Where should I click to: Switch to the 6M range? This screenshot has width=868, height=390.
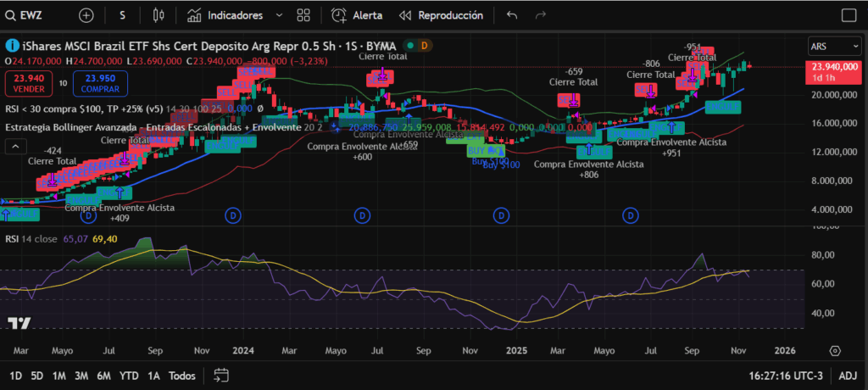pyautogui.click(x=103, y=376)
